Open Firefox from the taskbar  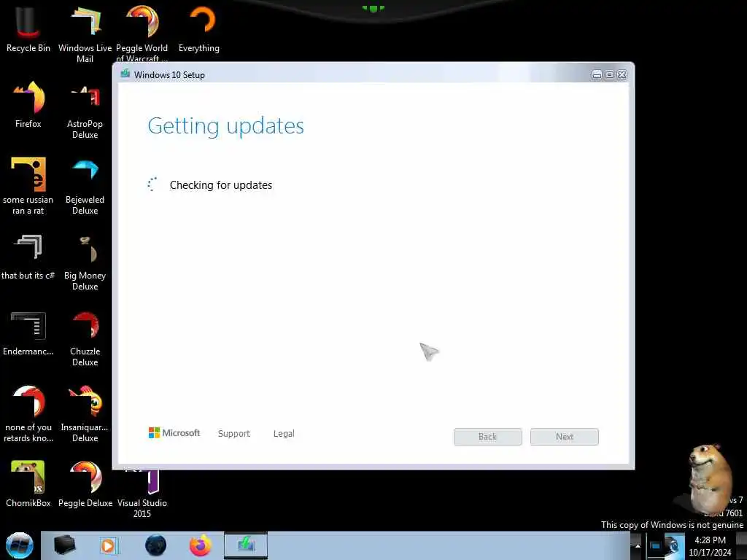(x=201, y=545)
